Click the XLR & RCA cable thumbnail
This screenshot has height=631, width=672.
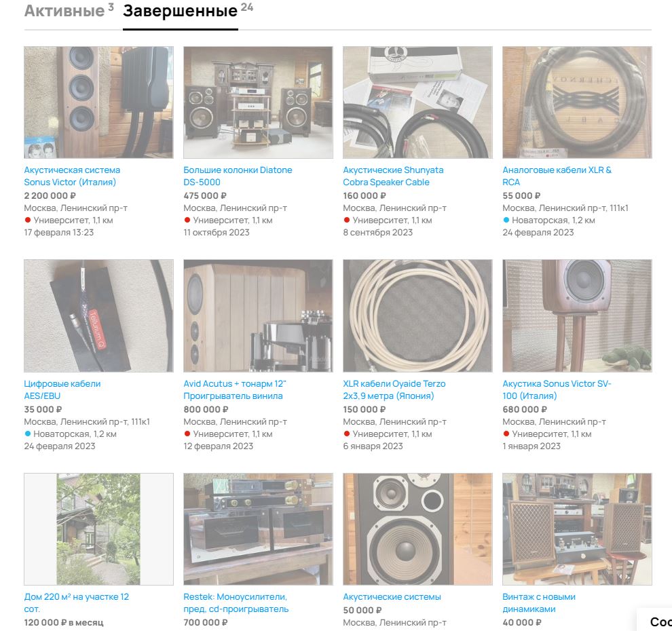(x=577, y=102)
